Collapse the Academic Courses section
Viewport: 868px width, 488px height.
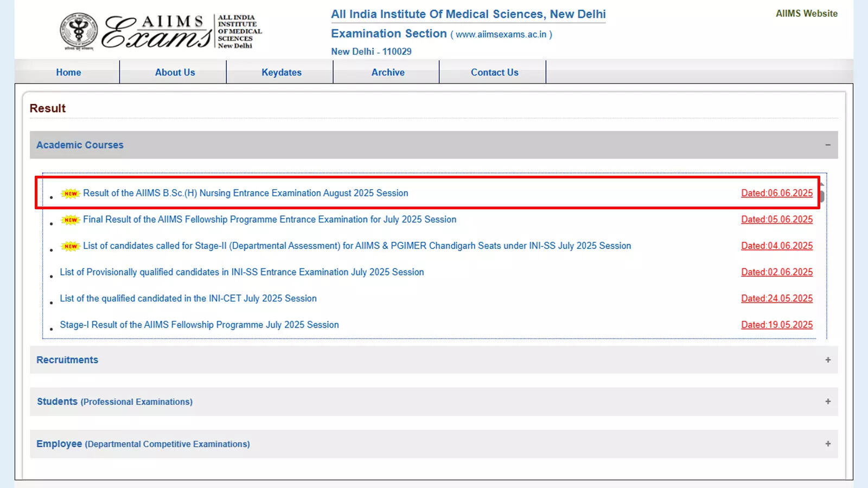pos(828,145)
